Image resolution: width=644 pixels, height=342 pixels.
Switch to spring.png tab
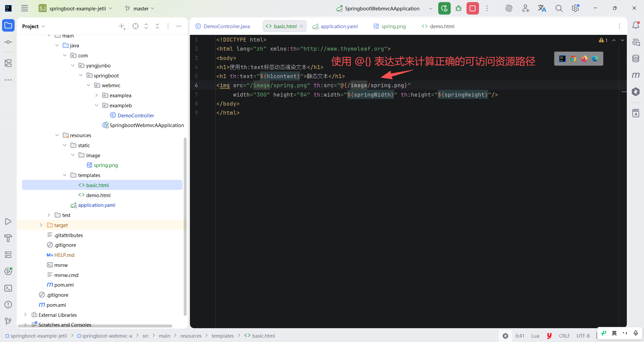click(390, 26)
